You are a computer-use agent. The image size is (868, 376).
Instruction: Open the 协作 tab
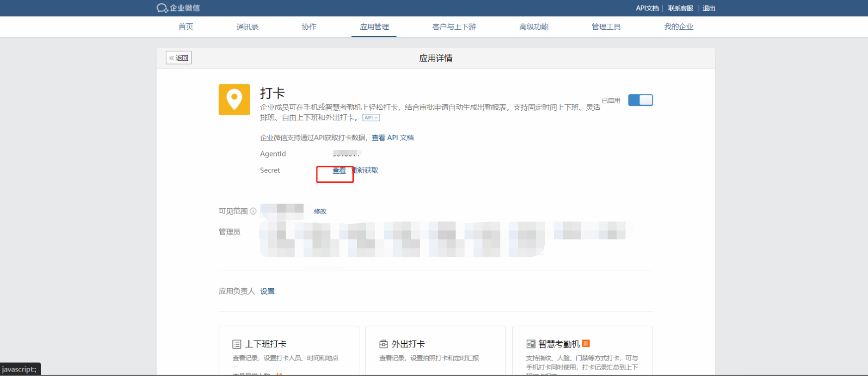tap(309, 27)
